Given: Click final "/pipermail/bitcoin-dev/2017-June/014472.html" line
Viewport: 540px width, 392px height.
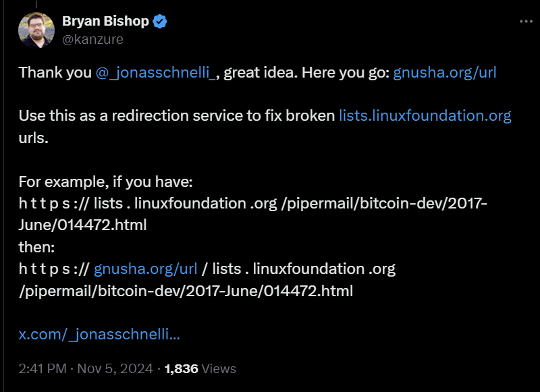Looking at the screenshot, I should [x=186, y=291].
